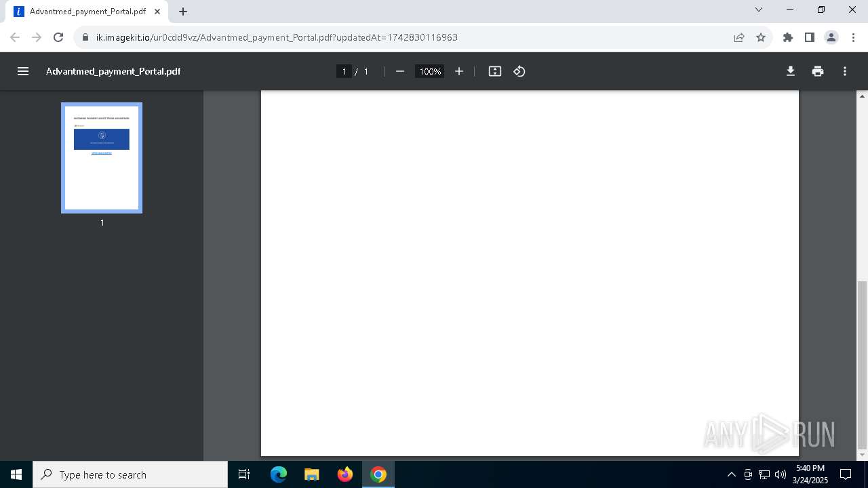Screen dimensions: 868x488
Task: Close the Advantmed_payment_Portal.pdf tab
Action: pos(157,12)
